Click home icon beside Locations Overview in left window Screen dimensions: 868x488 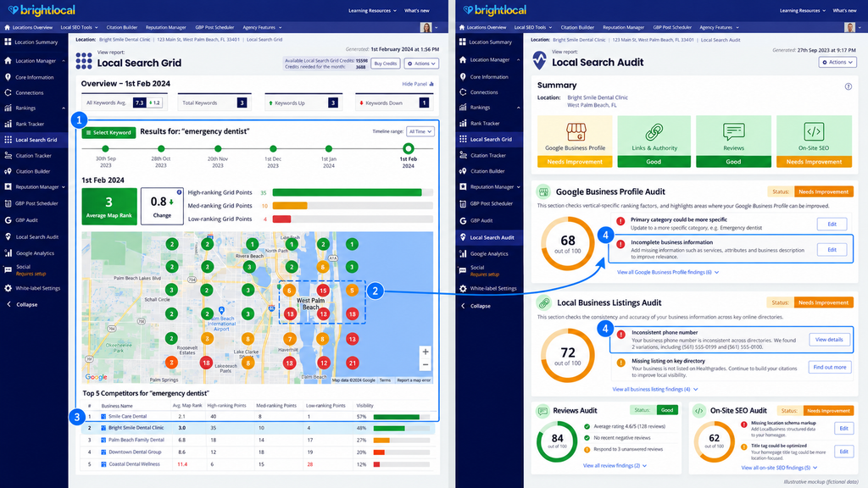pyautogui.click(x=7, y=27)
